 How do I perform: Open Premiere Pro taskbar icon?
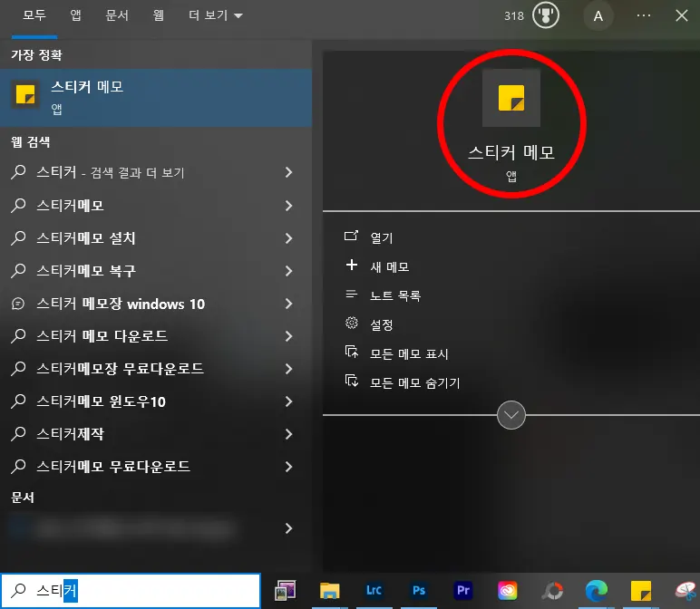click(463, 591)
